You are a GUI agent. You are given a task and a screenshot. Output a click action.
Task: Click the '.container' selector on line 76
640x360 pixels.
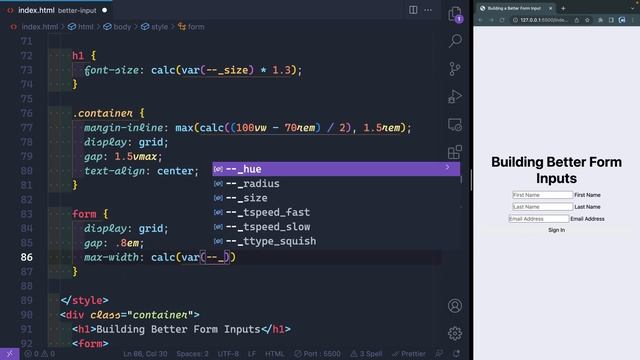point(102,113)
